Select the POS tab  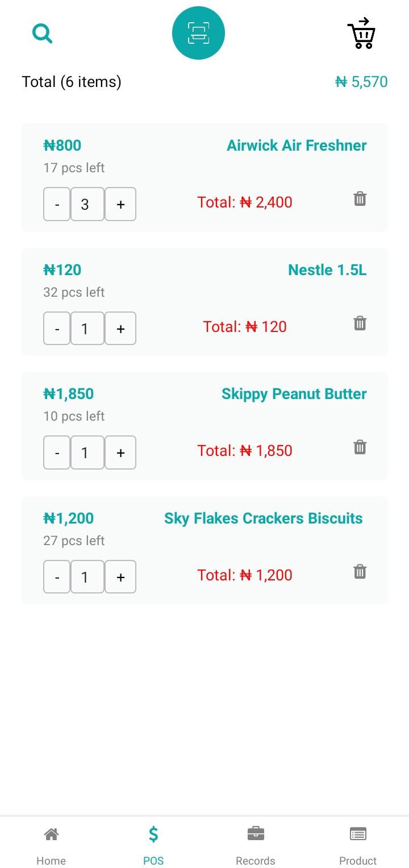[x=153, y=845]
